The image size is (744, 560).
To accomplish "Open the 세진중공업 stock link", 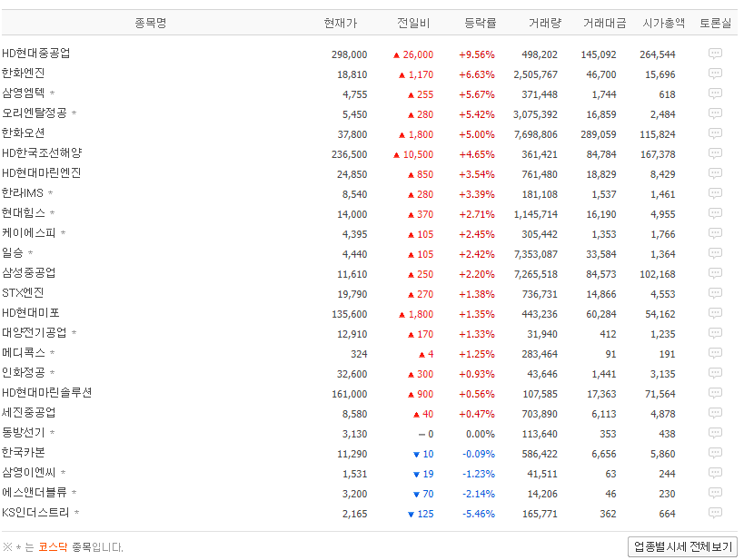I will [x=29, y=412].
